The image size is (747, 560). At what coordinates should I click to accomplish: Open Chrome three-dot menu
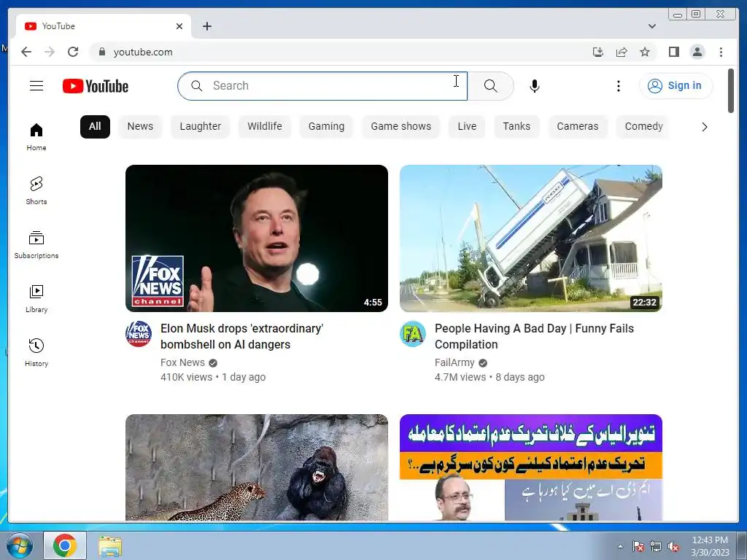coord(721,52)
